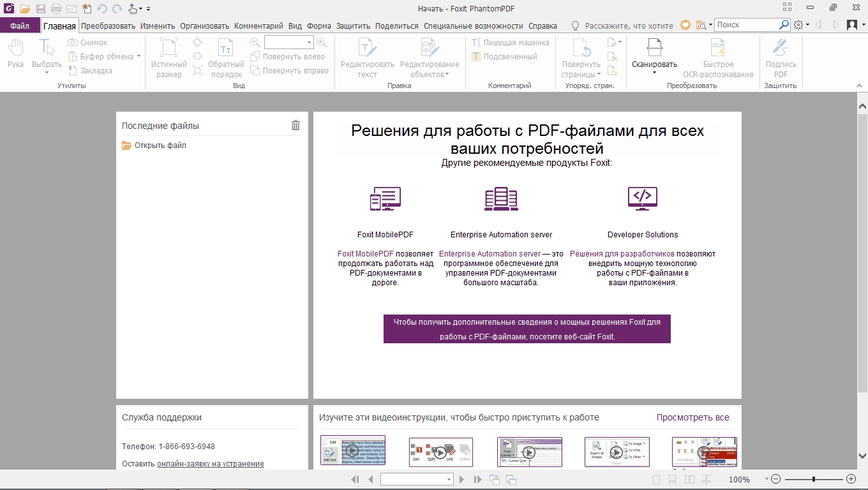Select the Снимок snapshot tool
Image resolution: width=868 pixels, height=490 pixels.
[x=87, y=43]
